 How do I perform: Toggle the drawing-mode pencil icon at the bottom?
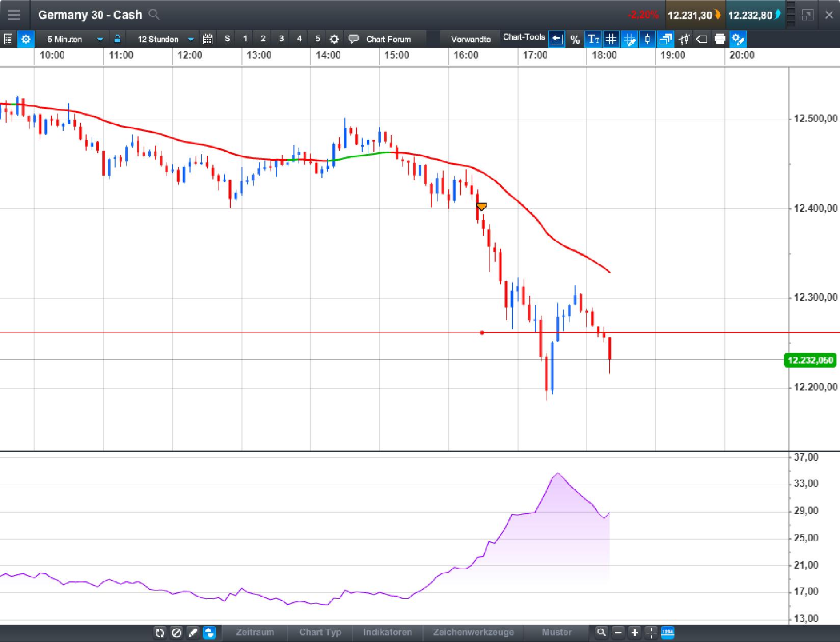[x=193, y=633]
